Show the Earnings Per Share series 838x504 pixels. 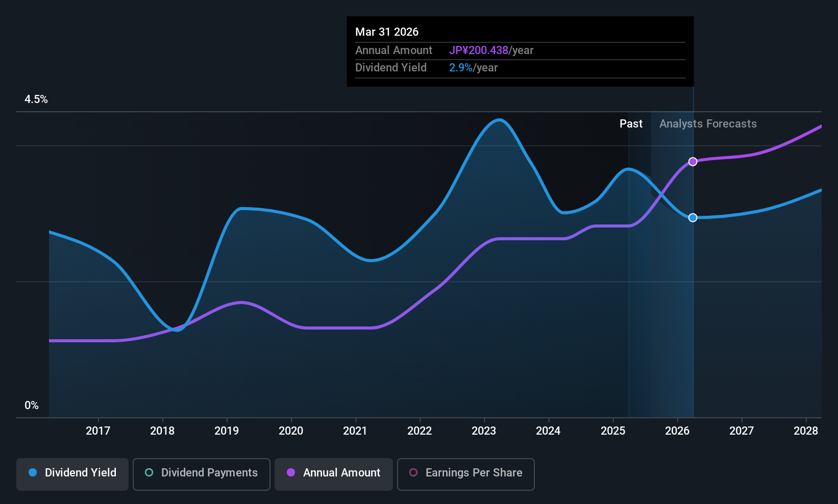[465, 474]
